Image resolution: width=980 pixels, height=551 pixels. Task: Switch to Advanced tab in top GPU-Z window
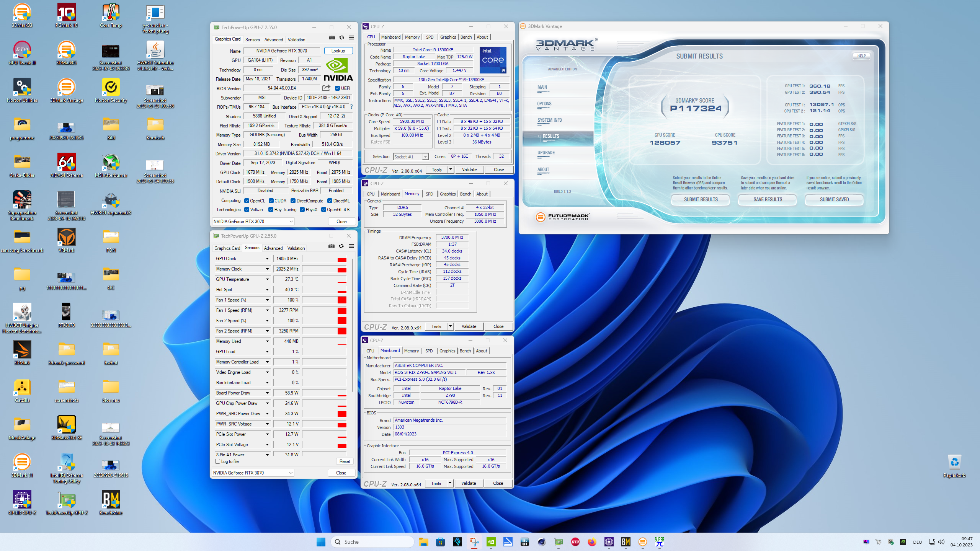coord(274,39)
